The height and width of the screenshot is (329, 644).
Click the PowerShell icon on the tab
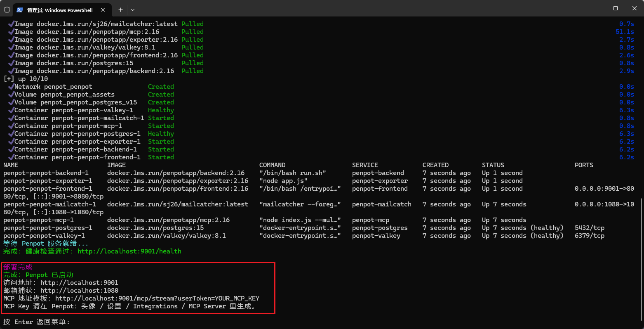tap(19, 10)
